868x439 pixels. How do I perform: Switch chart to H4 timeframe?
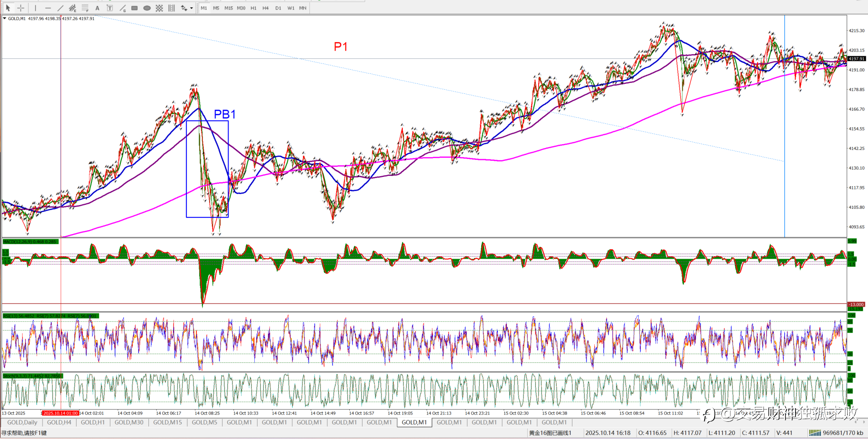(x=266, y=8)
